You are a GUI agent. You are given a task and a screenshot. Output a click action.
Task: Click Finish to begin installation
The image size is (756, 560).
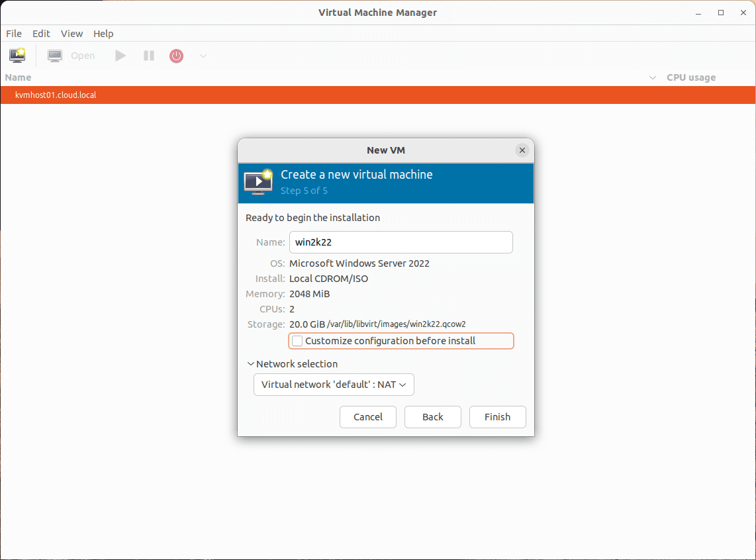498,417
